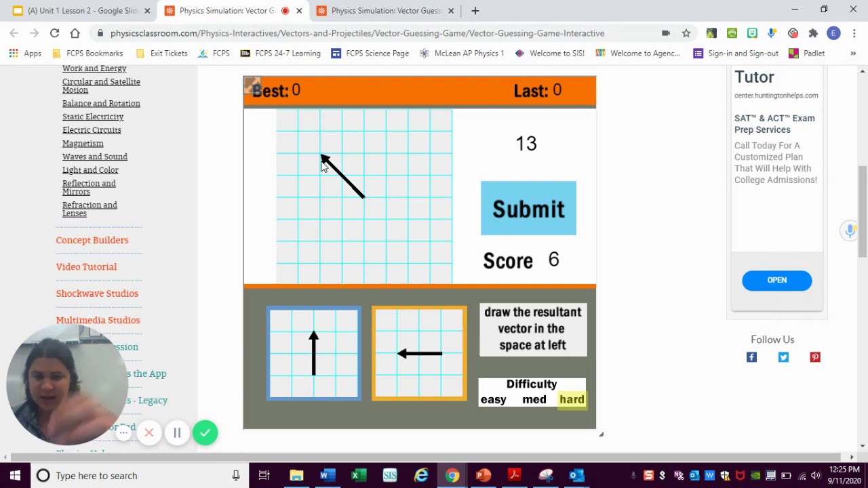Image resolution: width=868 pixels, height=488 pixels.
Task: Switch to Chrome on the taskbar
Action: click(452, 475)
